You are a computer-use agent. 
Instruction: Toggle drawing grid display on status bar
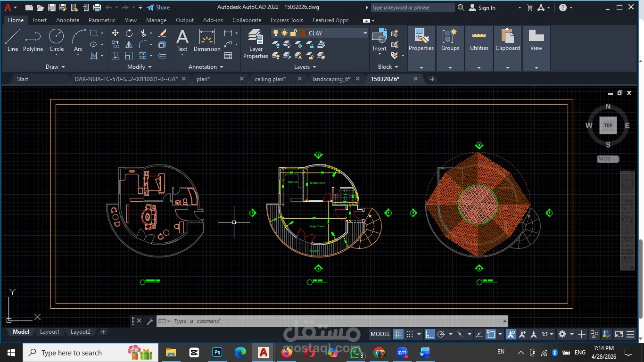398,334
